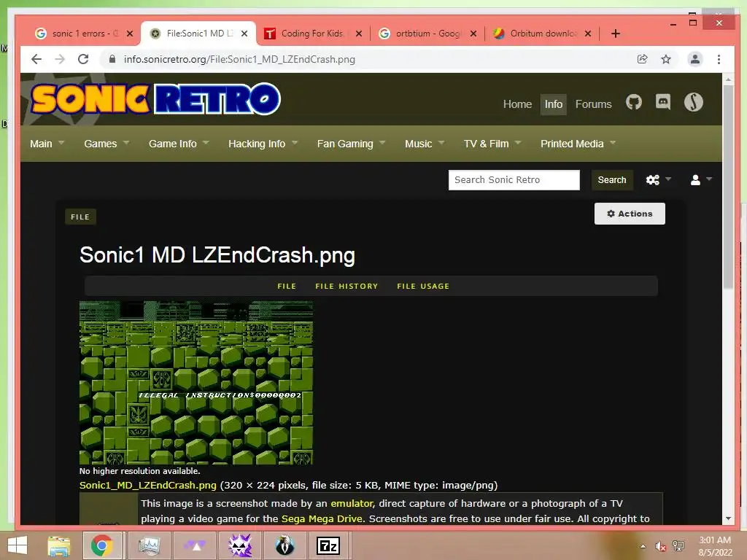This screenshot has height=560, width=747.
Task: Click Chrome icon in taskbar
Action: click(x=101, y=545)
